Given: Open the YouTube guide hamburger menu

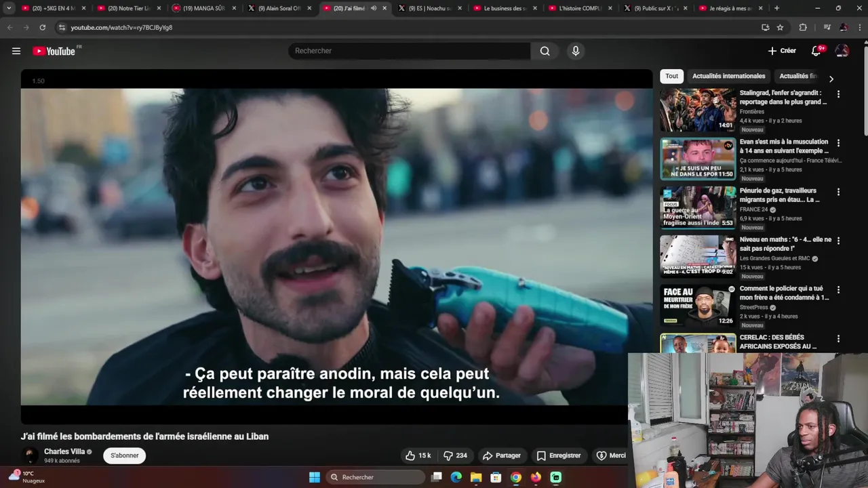Looking at the screenshot, I should point(16,51).
